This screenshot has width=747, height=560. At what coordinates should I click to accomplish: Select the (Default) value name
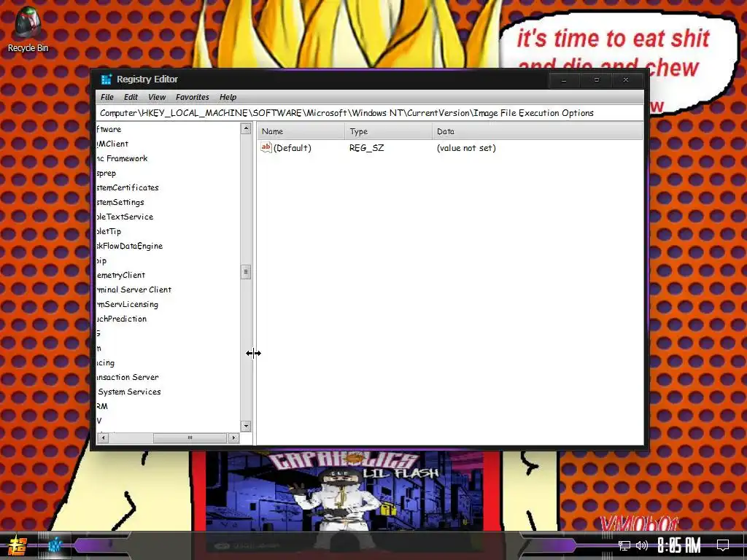point(292,148)
